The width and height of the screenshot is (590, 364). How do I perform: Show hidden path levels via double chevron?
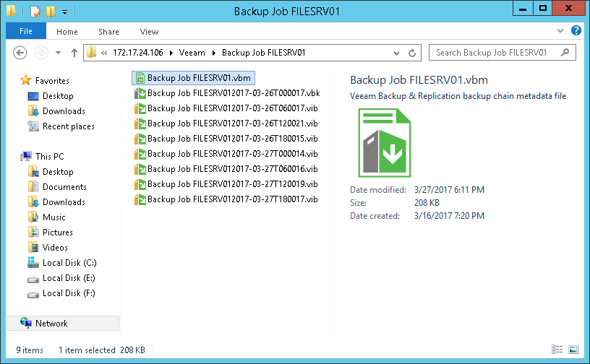point(104,53)
